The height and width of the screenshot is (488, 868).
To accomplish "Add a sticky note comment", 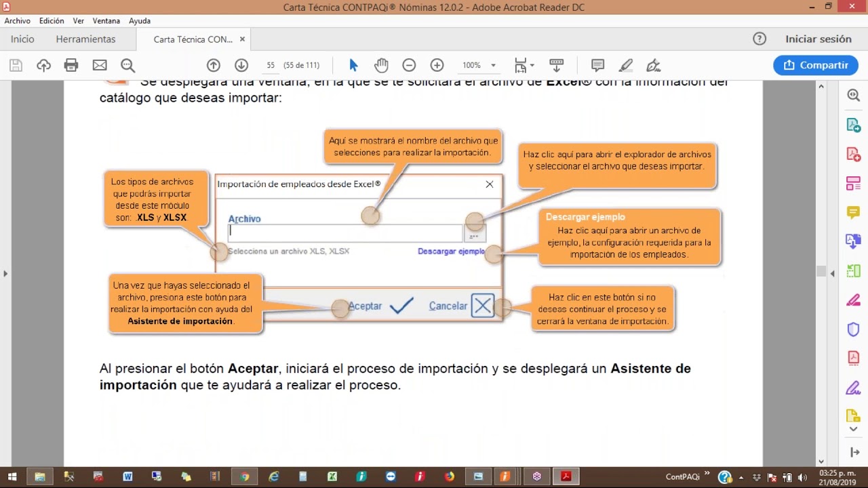I will pos(597,65).
